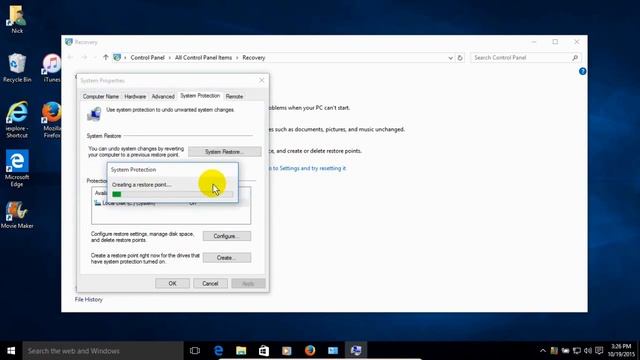Click the Recovery window help icon
The height and width of the screenshot is (360, 640).
pos(582,71)
